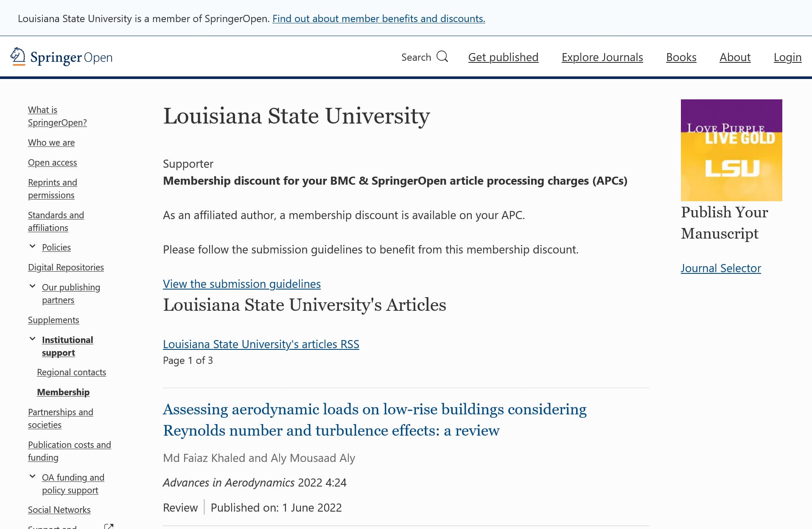
Task: Click the LSU purple and gold banner
Action: point(731,150)
